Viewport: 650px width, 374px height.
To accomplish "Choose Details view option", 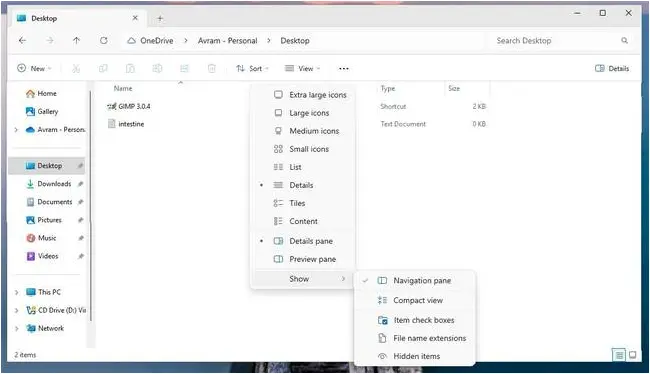I will 303,185.
